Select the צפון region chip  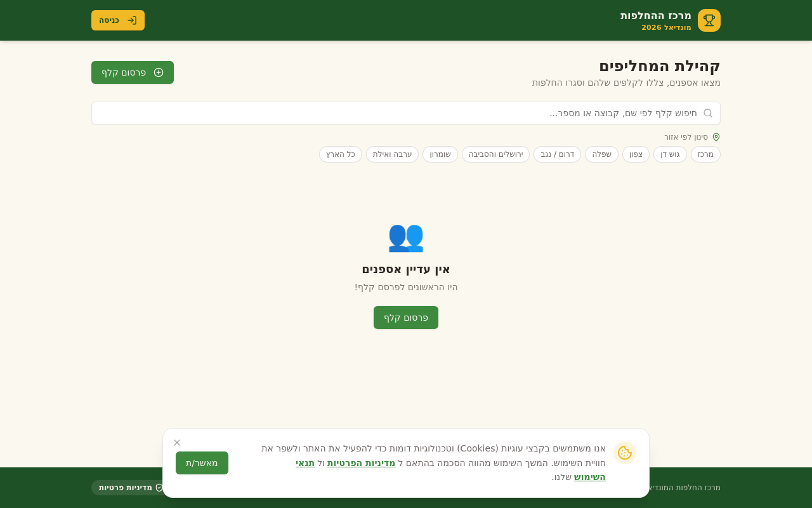pos(636,154)
